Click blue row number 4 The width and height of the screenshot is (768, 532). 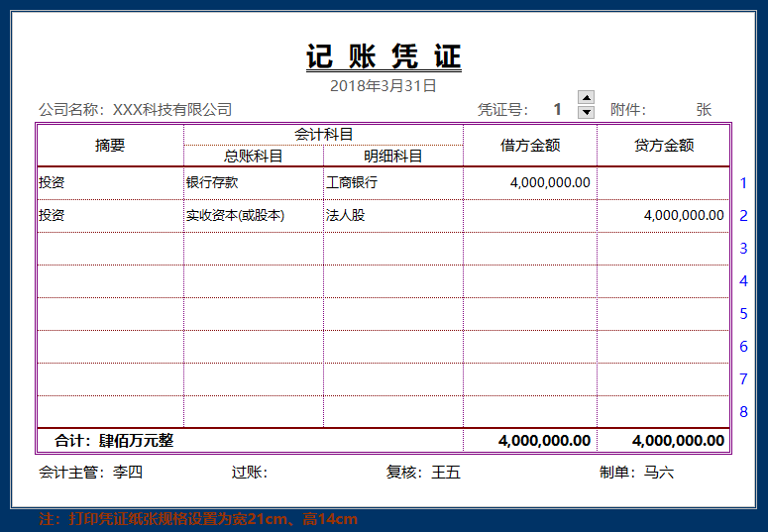tap(743, 281)
